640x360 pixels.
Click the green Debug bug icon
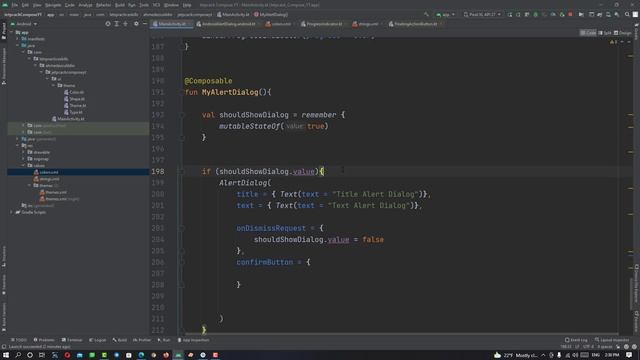coord(536,14)
